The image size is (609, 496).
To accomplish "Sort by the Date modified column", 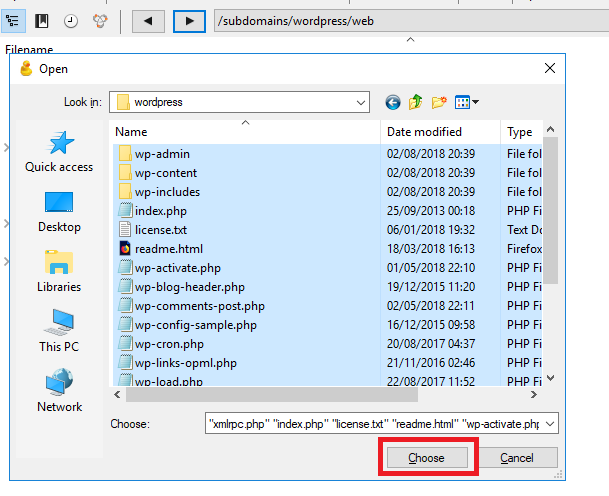I will (440, 132).
